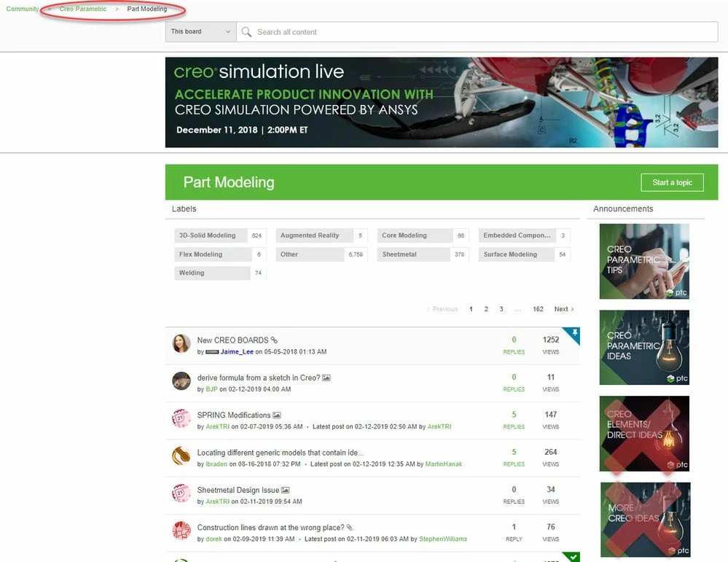Image resolution: width=728 pixels, height=562 pixels.
Task: Open StephenWilliams's profile link
Action: pyautogui.click(x=443, y=539)
